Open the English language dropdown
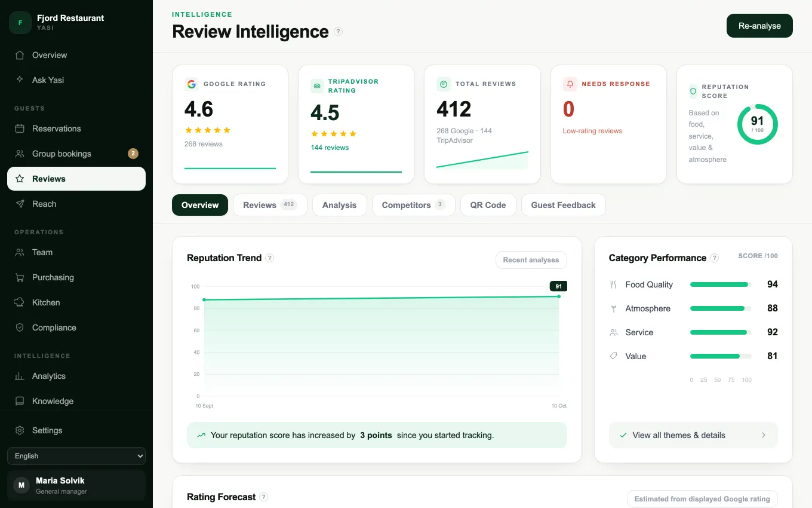 (x=76, y=456)
